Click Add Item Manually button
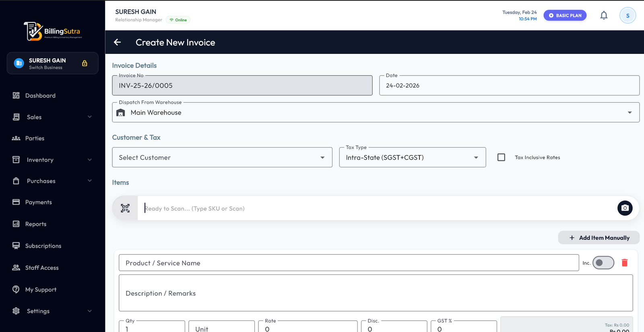 click(599, 238)
